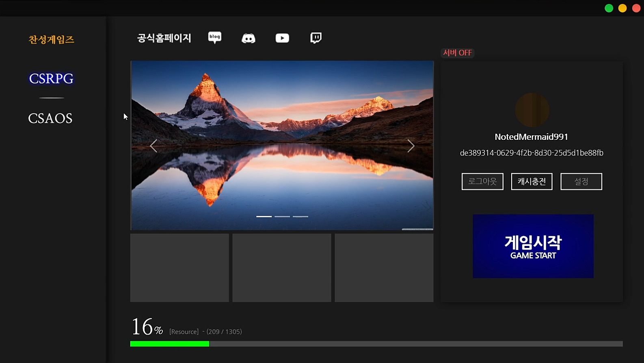Click the middle empty thumbnail panel
Image resolution: width=644 pixels, height=363 pixels.
(282, 267)
